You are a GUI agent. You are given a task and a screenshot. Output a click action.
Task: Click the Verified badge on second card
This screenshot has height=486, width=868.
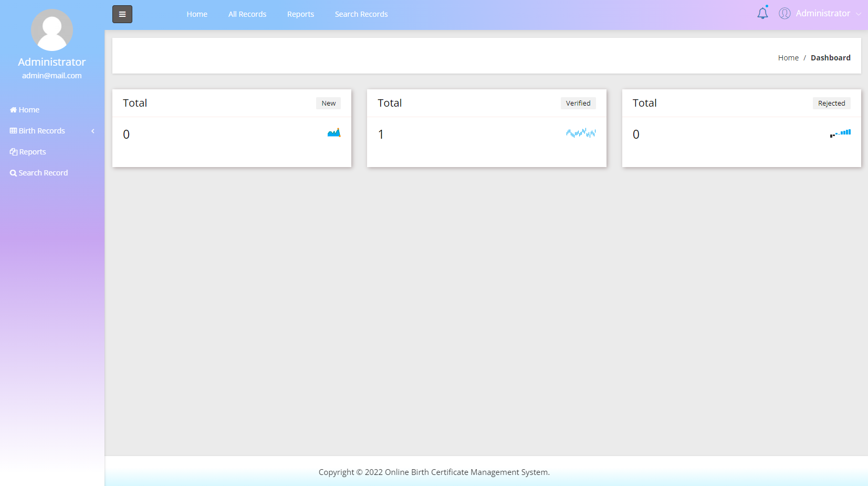(x=578, y=104)
